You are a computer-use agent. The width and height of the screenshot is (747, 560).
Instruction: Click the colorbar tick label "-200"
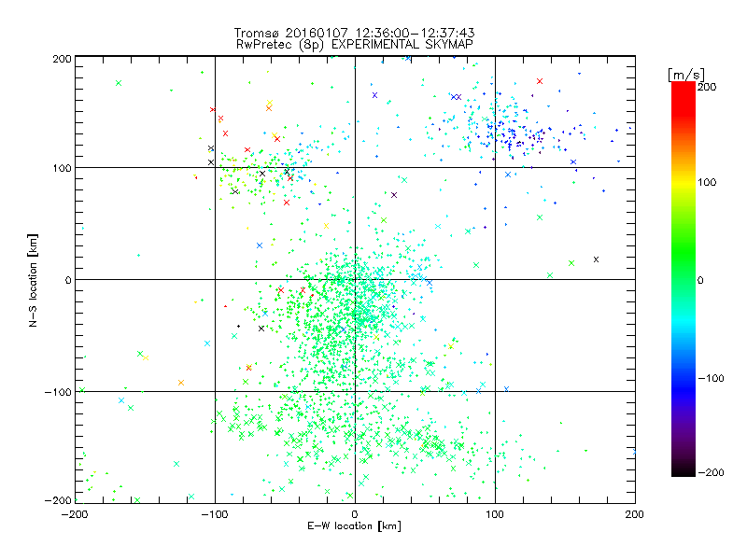pyautogui.click(x=711, y=472)
